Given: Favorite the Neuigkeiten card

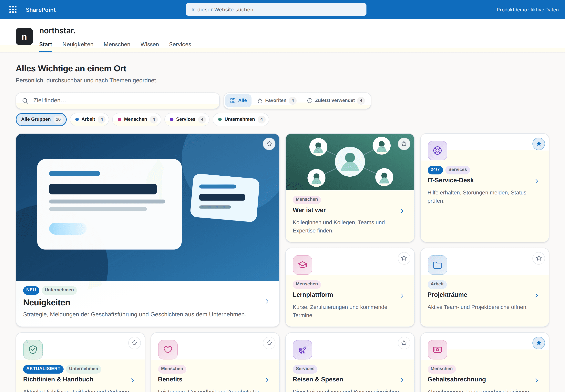Looking at the screenshot, I should (269, 144).
